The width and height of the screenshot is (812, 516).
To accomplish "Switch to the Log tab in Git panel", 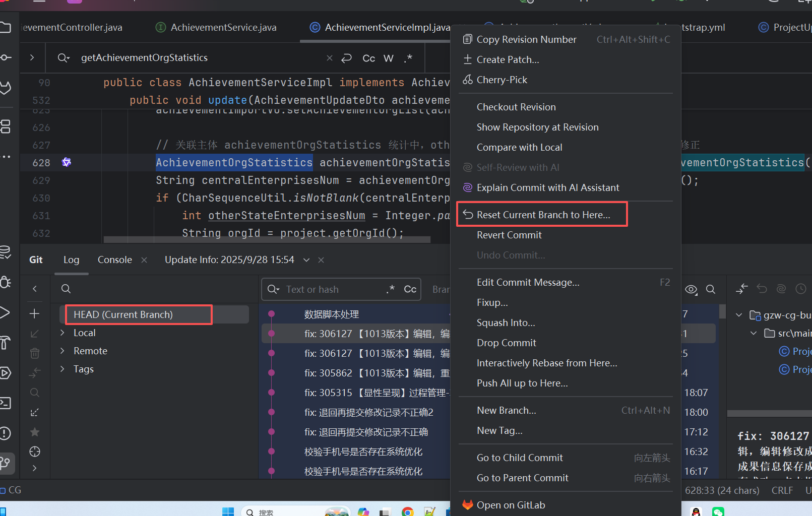I will click(x=72, y=260).
